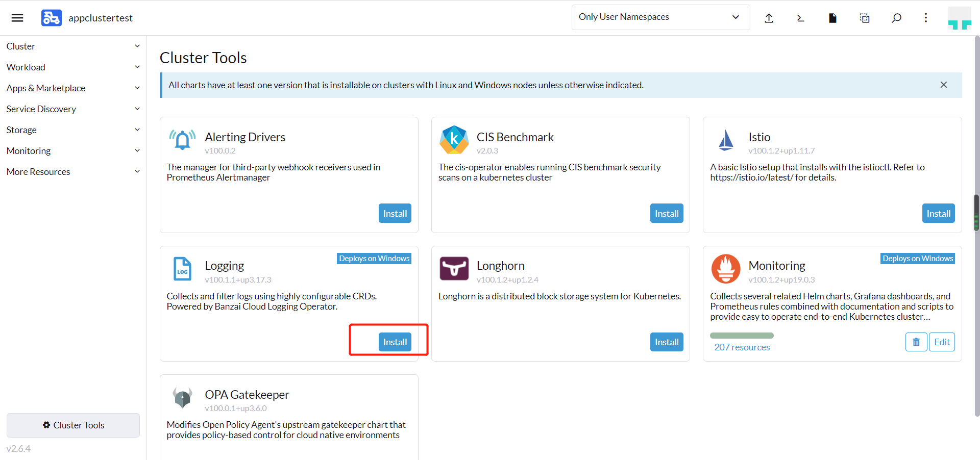Open the three-dot more options menu
Screen dimensions: 980x460
[925, 18]
